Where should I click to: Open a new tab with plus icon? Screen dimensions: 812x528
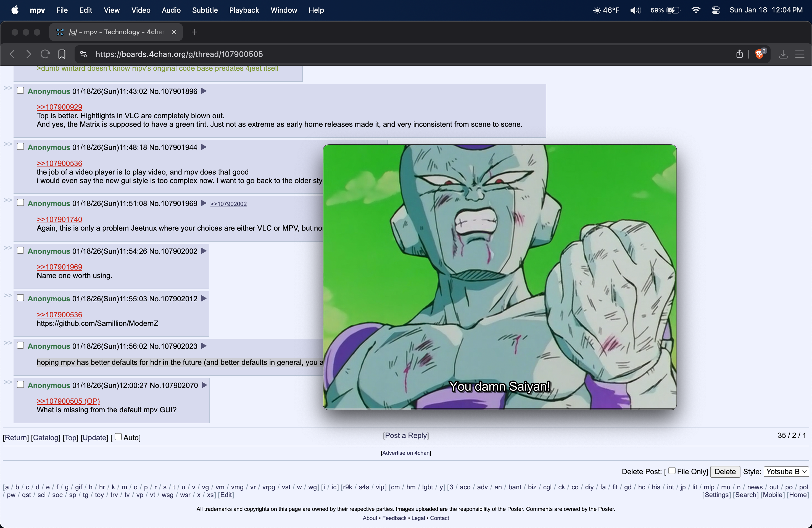tap(194, 32)
